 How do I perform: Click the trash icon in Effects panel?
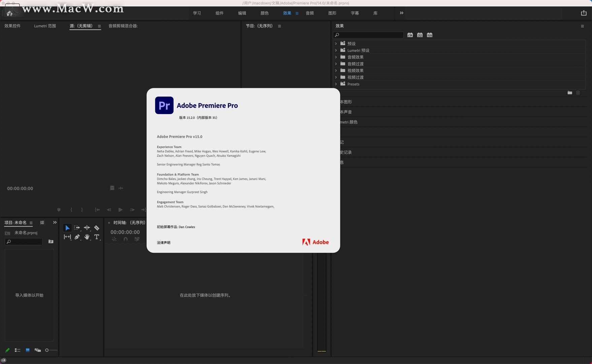(578, 93)
